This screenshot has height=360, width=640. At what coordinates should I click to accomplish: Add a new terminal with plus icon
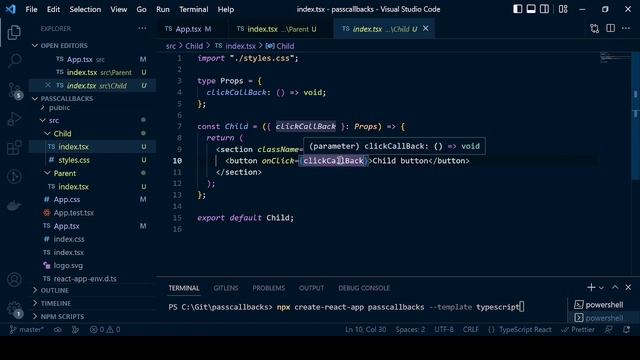click(x=591, y=288)
